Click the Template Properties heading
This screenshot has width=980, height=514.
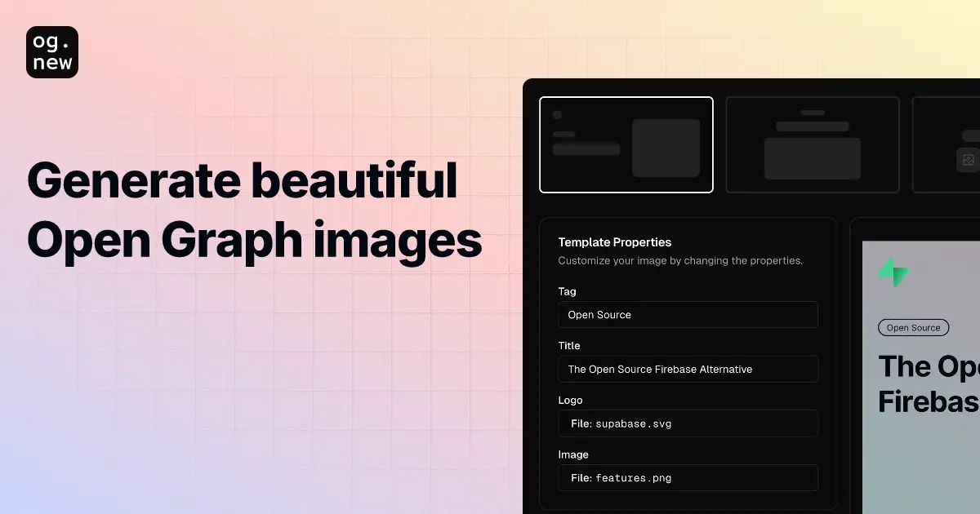point(614,242)
